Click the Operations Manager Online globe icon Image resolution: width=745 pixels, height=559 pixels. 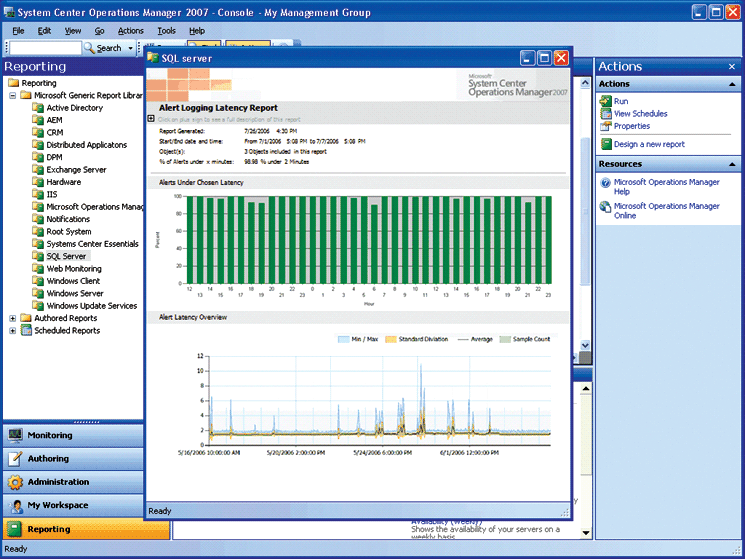pyautogui.click(x=605, y=207)
